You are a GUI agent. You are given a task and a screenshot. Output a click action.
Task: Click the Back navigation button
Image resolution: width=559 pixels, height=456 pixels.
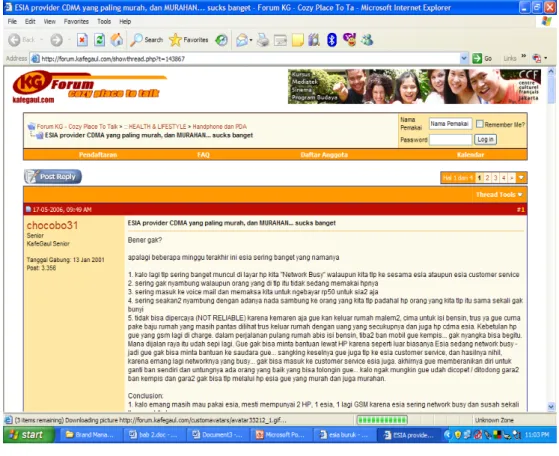click(x=21, y=40)
